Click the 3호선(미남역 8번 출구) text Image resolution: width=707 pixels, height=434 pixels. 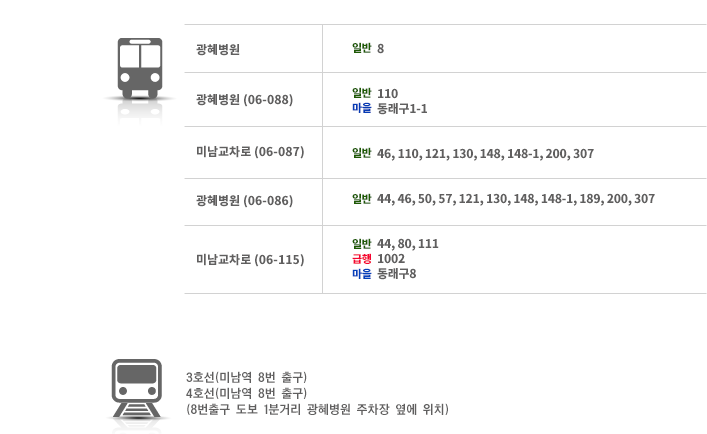[x=247, y=377]
